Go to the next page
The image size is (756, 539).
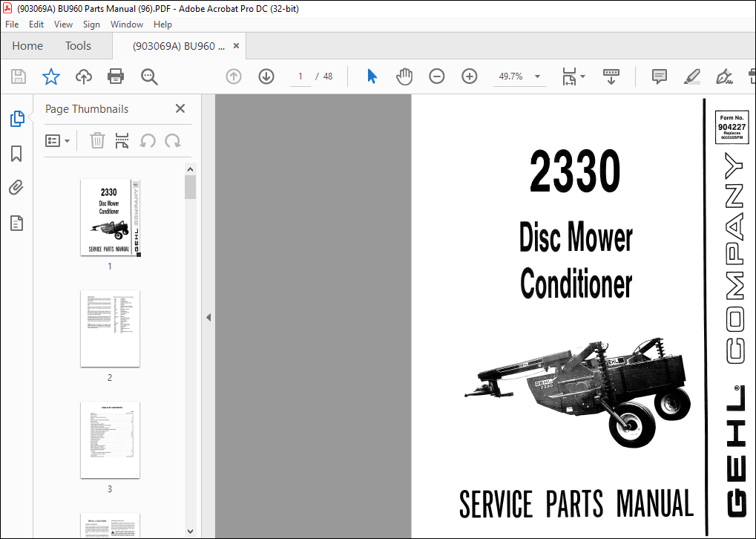coord(266,76)
